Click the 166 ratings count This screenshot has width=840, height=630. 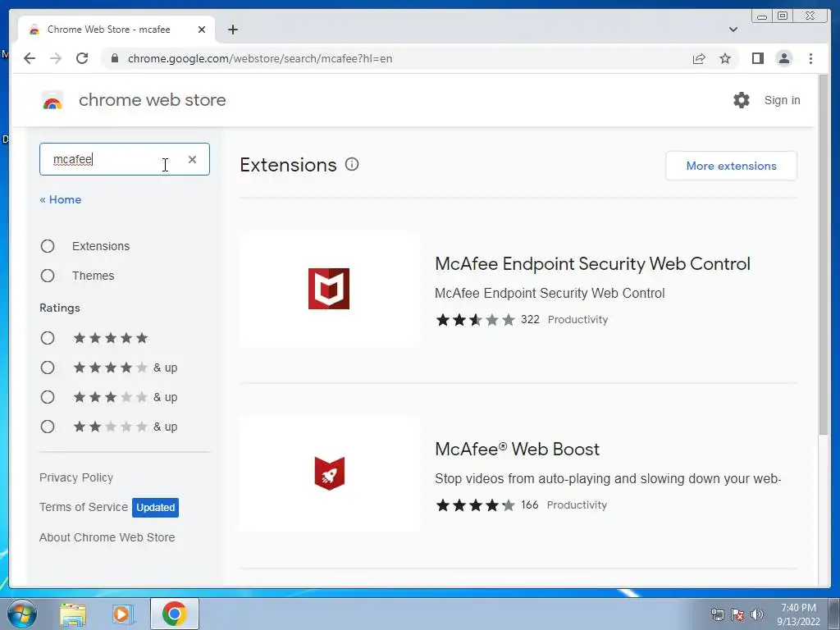click(529, 504)
